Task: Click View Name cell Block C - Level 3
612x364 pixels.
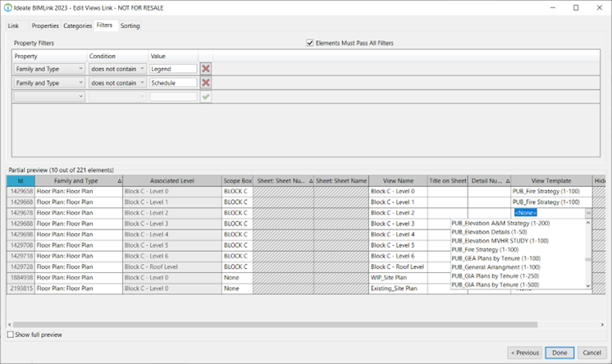Action: [398, 224]
